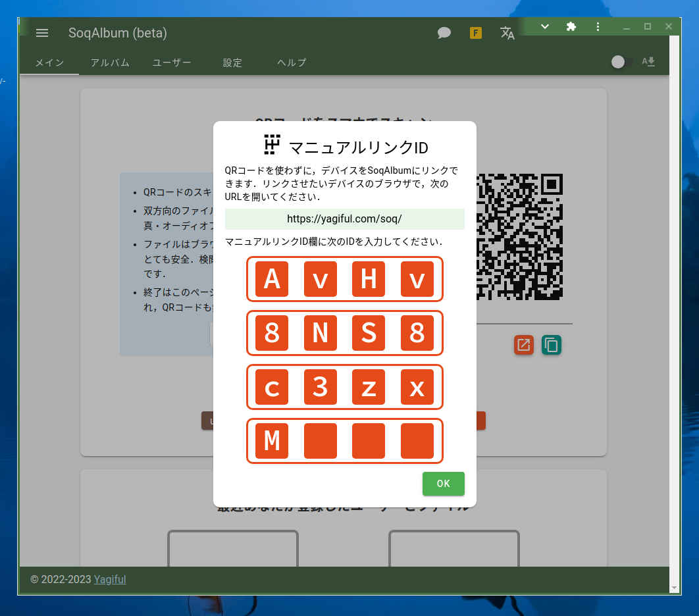Open the Yagiful link in the footer
The width and height of the screenshot is (699, 616).
coord(109,579)
